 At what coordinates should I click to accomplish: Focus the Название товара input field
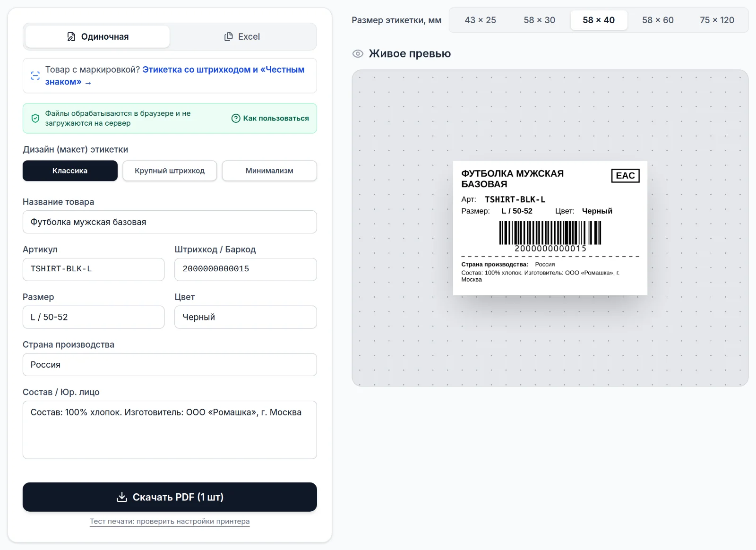point(170,222)
